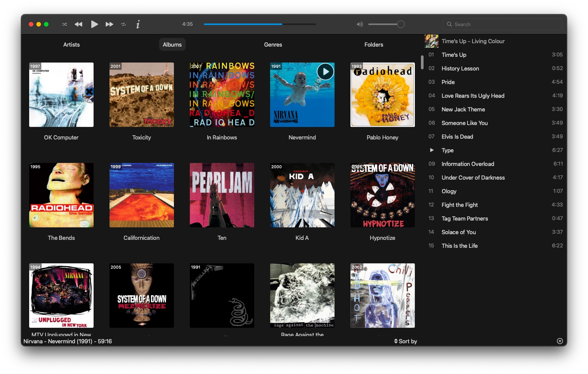Screen dimensions: 588x374
Task: Switch to the Folders tab
Action: (374, 44)
